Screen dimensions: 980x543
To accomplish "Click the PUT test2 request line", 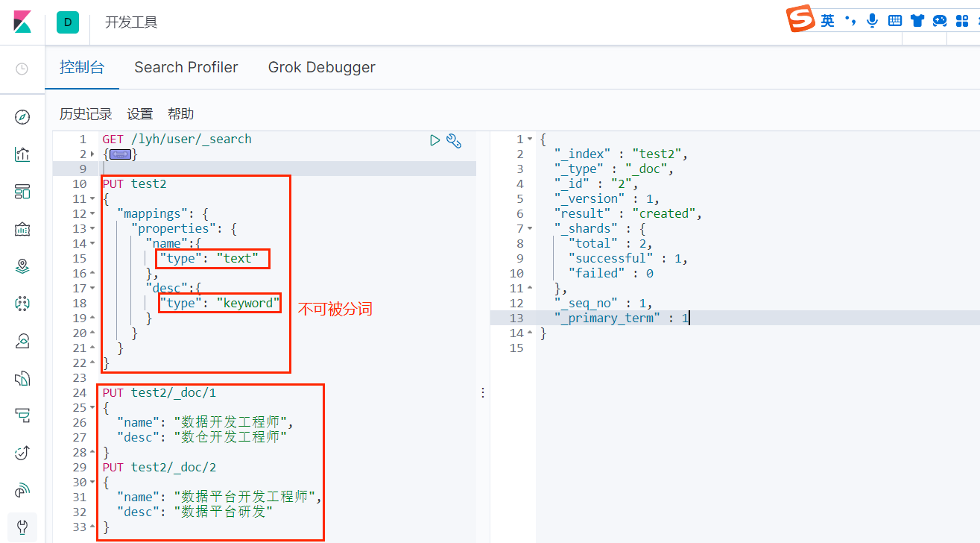I will click(x=135, y=183).
